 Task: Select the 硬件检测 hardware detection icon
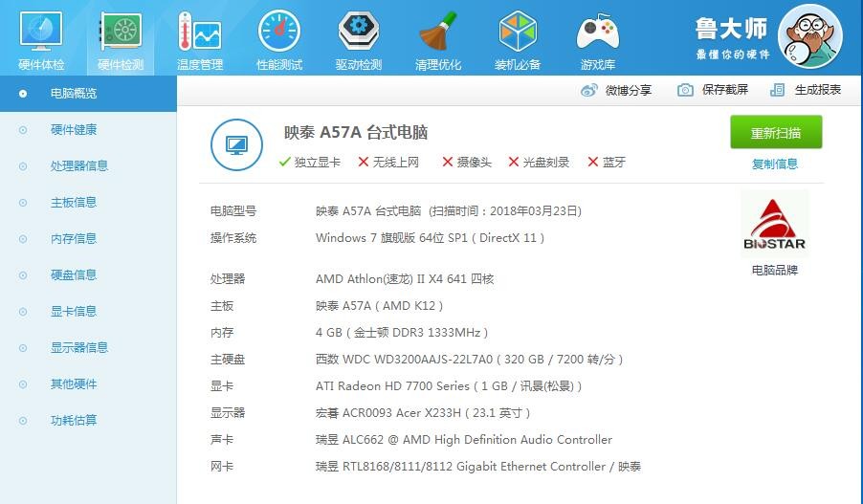pos(121,32)
